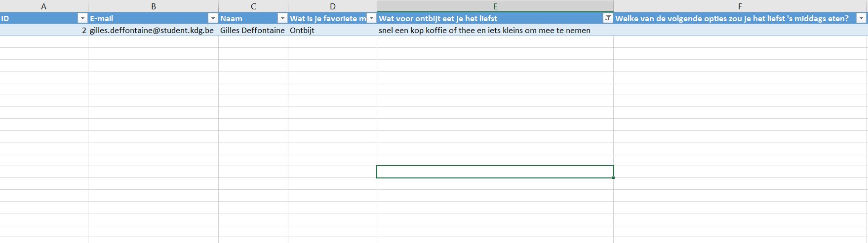The width and height of the screenshot is (868, 243).
Task: Select column D header
Action: tap(332, 6)
